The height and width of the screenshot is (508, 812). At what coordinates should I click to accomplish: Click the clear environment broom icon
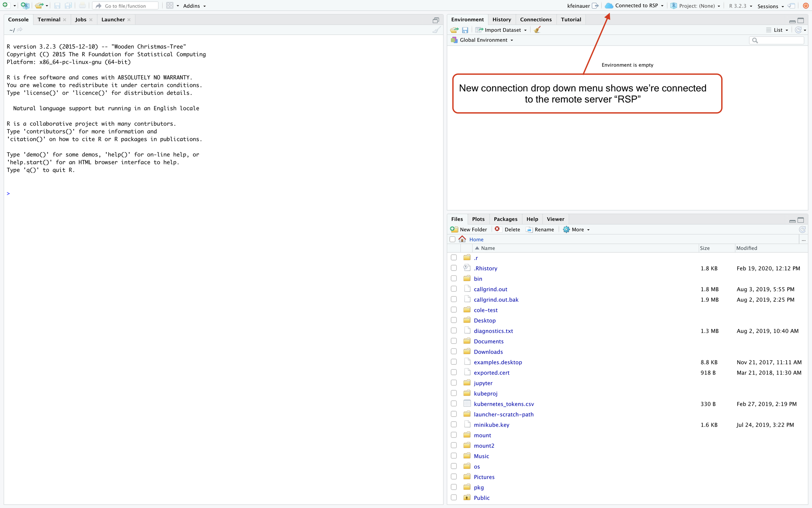537,30
